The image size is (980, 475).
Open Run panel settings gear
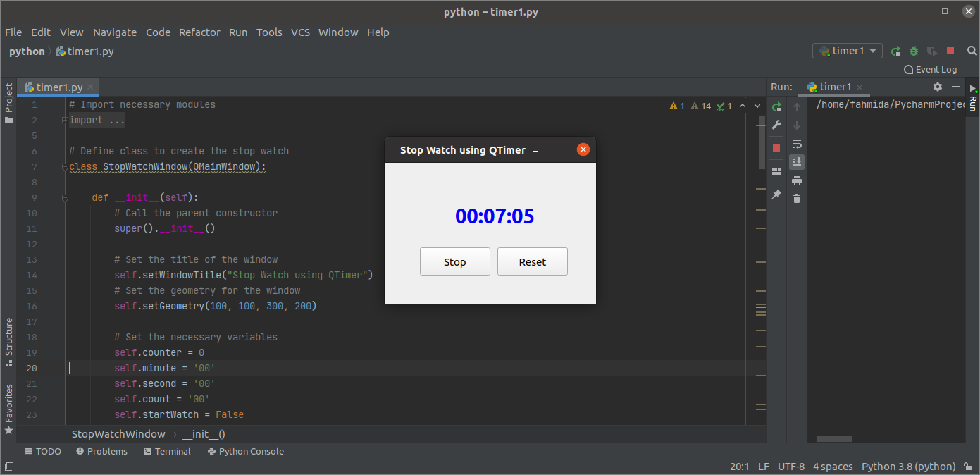[x=937, y=87]
